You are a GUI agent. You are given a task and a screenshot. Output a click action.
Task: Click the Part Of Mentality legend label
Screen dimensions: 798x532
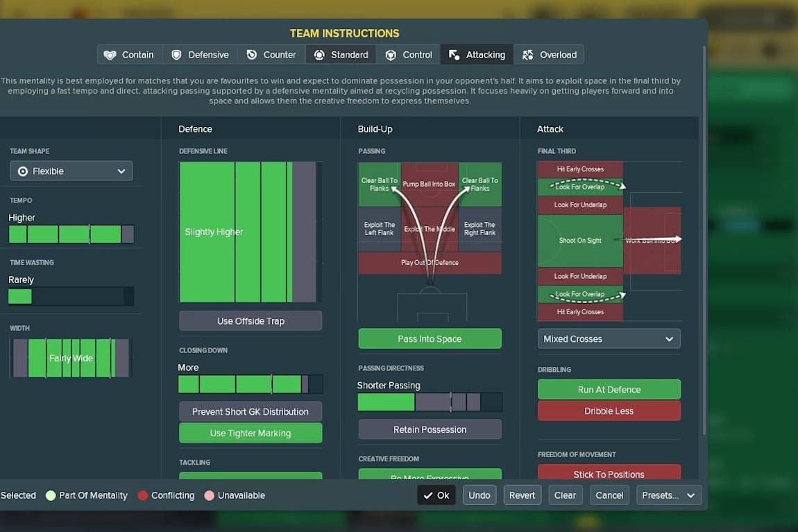tap(93, 495)
